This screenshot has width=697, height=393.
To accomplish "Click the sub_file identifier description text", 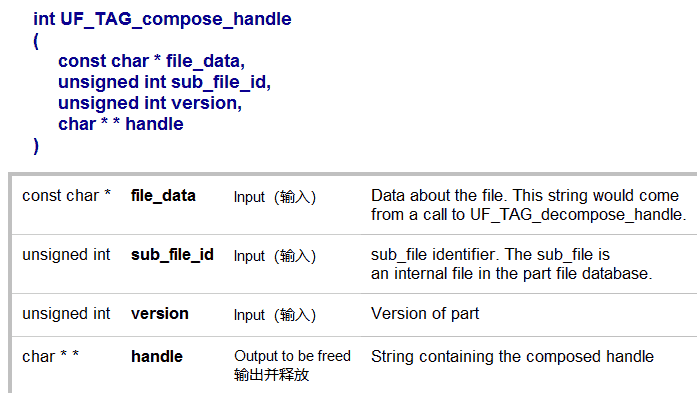I will coord(512,264).
